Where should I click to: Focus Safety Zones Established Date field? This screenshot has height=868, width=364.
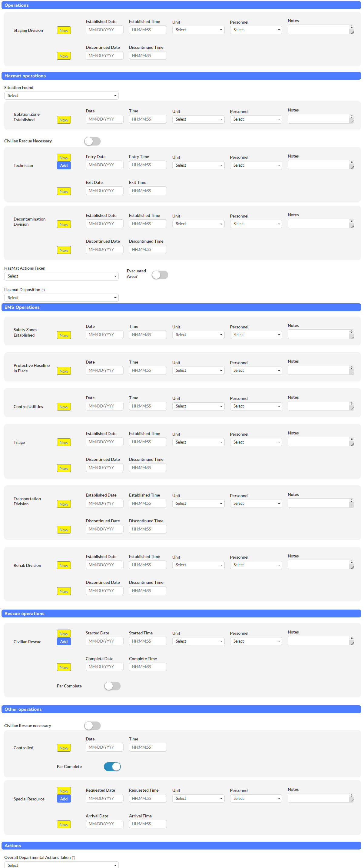coord(104,334)
